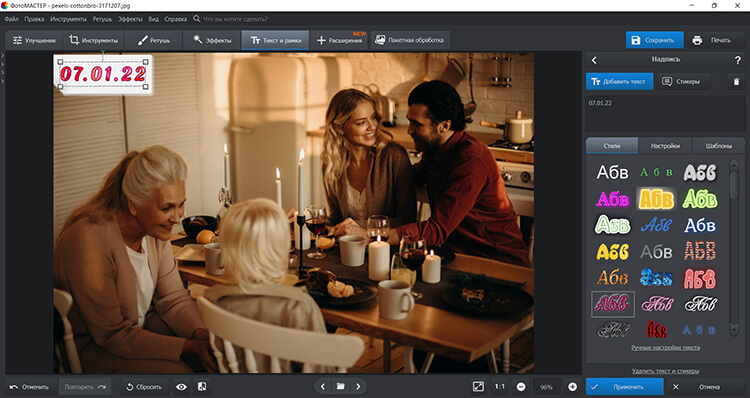This screenshot has height=398, width=750.
Task: Click Повторить redo button
Action: click(x=85, y=387)
